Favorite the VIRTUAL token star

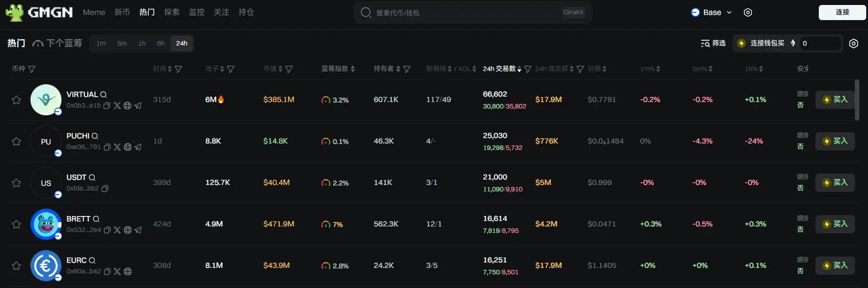[x=16, y=100]
